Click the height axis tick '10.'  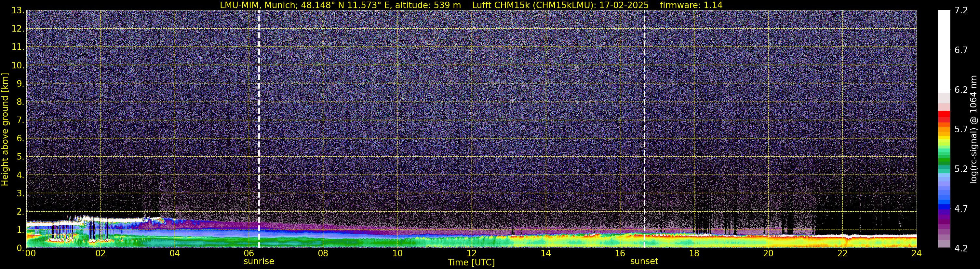coord(18,65)
